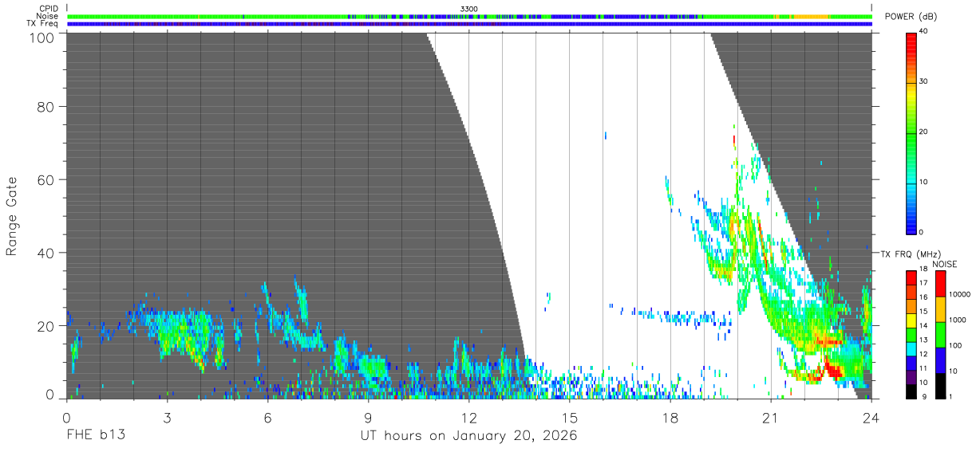The height and width of the screenshot is (452, 980).
Task: Click the Range Gate axis title
Action: (x=12, y=216)
